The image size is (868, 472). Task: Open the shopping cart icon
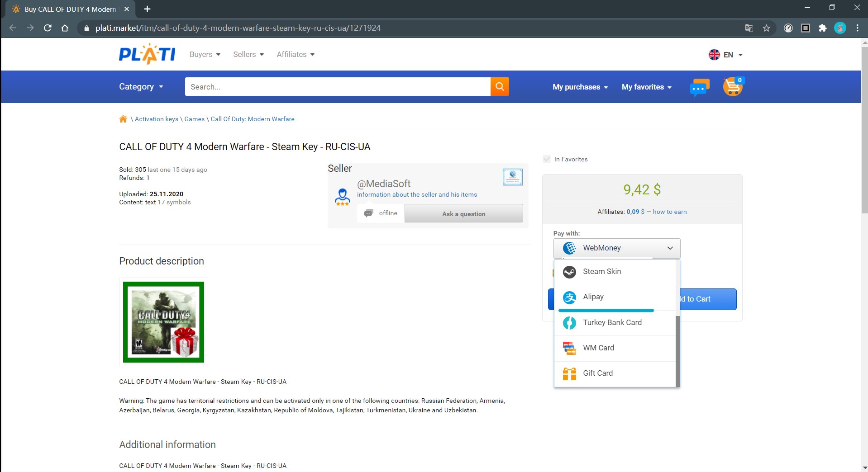[x=733, y=86]
